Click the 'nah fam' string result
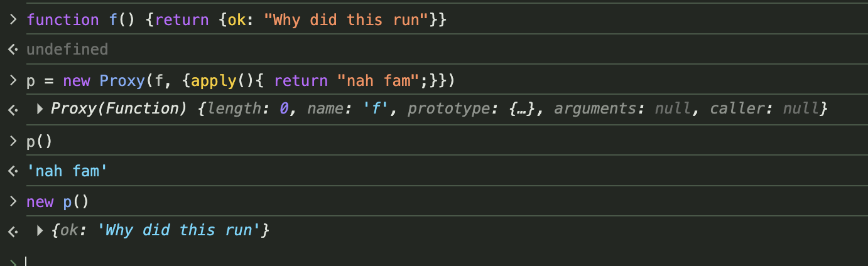Viewport: 868px width, 266px height. [x=67, y=170]
